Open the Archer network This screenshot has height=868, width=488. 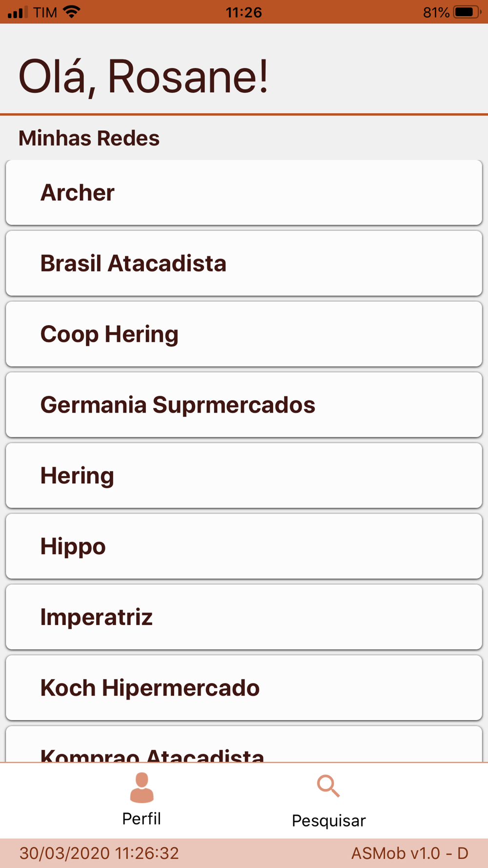244,192
